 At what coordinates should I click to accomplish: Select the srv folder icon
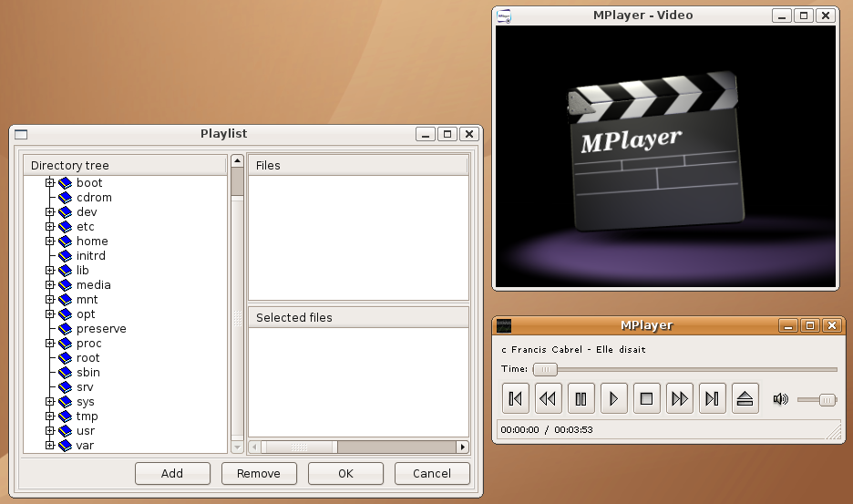(x=66, y=387)
